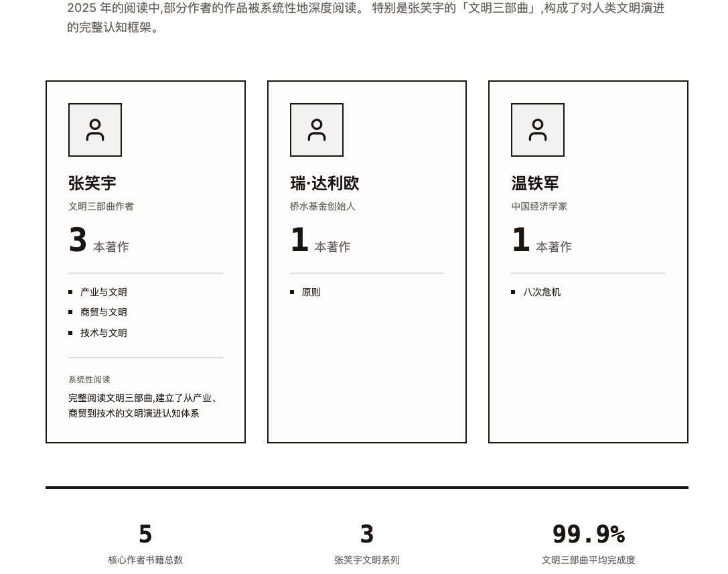This screenshot has height=574, width=728.
Task: Click the statistic 5 above 核心作者书籍总数
Action: (145, 534)
